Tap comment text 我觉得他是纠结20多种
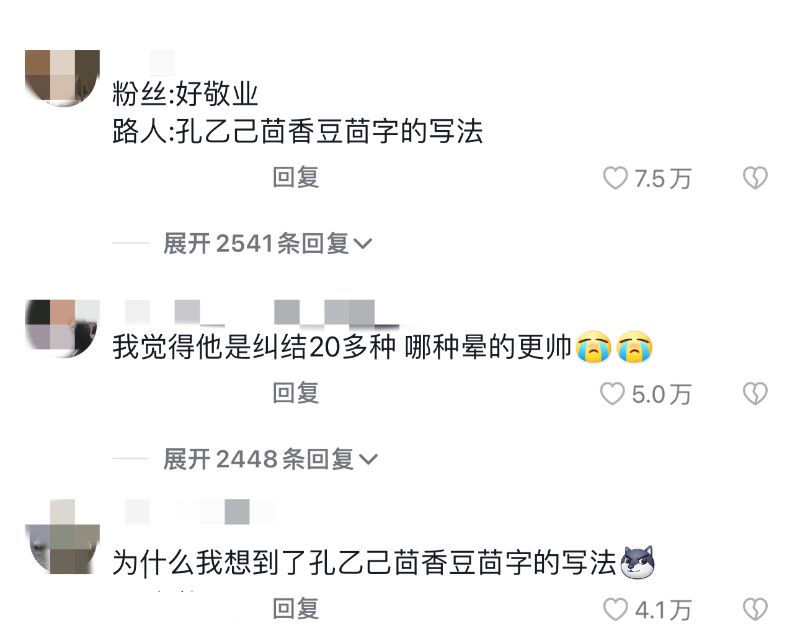The height and width of the screenshot is (641, 800). pyautogui.click(x=254, y=347)
